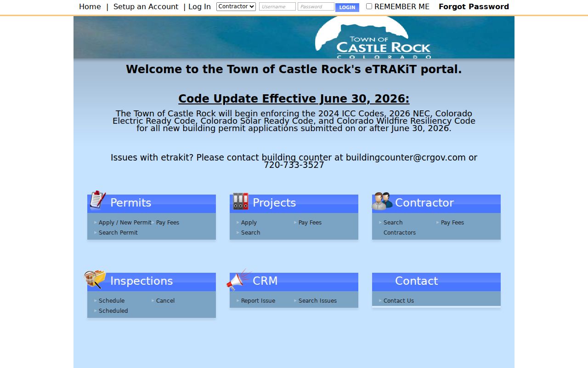Open the Contractor section header
This screenshot has height=368, width=588.
[x=436, y=203]
